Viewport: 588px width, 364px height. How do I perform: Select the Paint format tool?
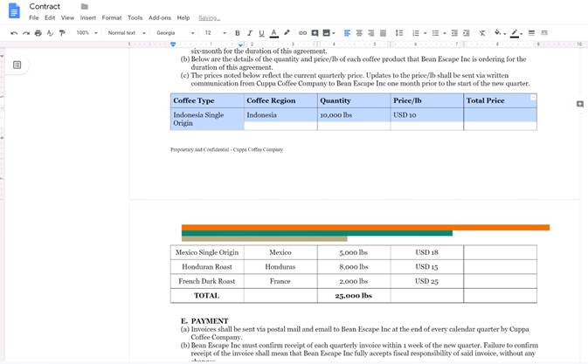(x=61, y=33)
